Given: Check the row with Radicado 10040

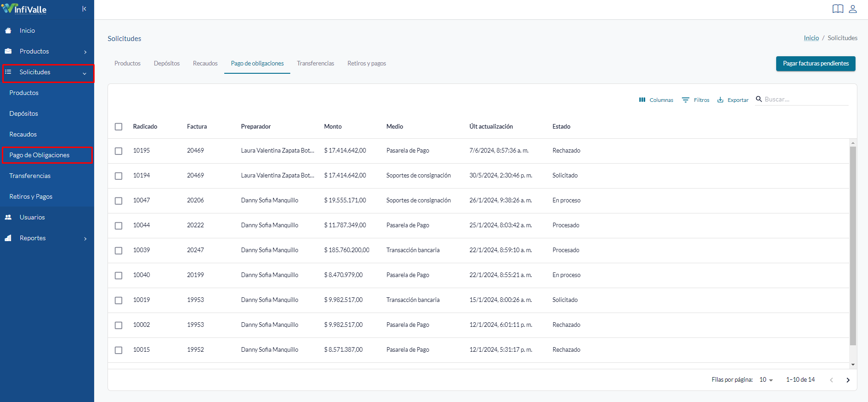Looking at the screenshot, I should (119, 275).
